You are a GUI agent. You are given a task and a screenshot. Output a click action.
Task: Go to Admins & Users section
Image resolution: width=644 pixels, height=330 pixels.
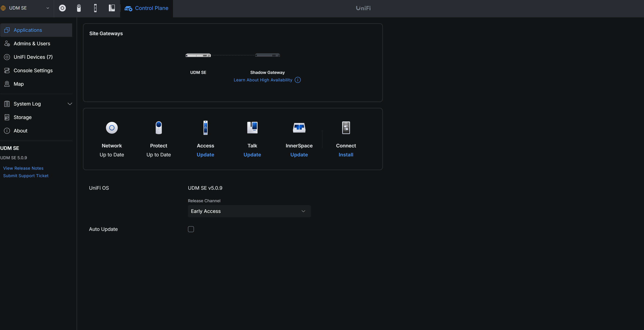[32, 43]
